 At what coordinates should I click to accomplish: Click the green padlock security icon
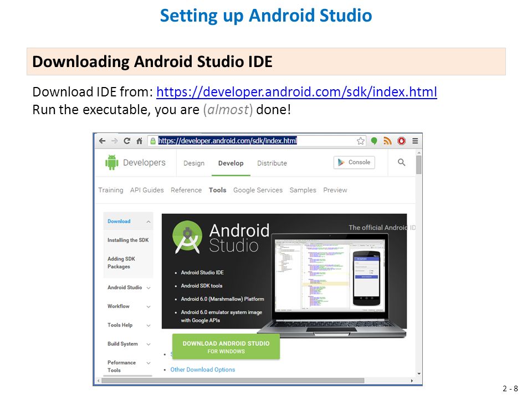153,141
